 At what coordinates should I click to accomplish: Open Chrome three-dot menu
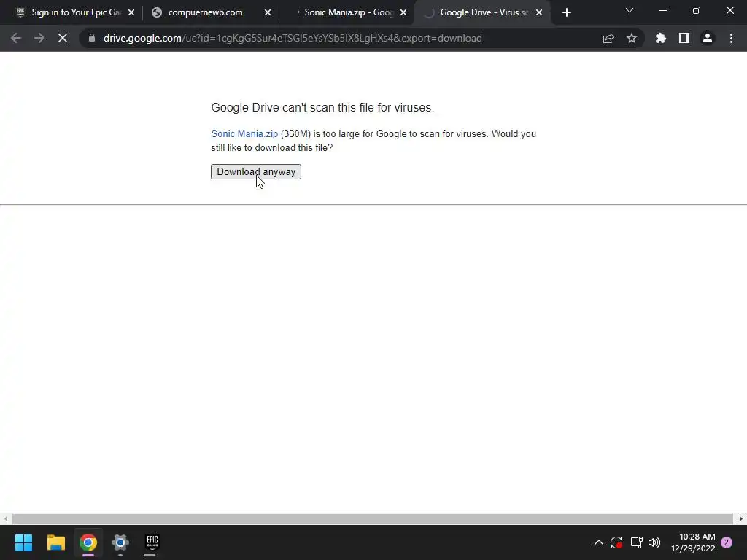pos(731,38)
